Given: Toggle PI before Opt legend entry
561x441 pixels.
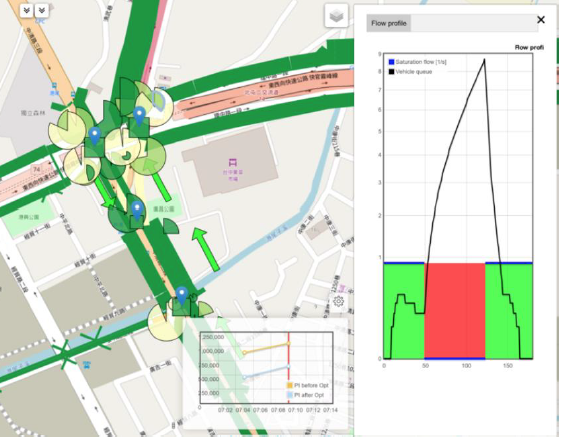Looking at the screenshot, I should [308, 385].
